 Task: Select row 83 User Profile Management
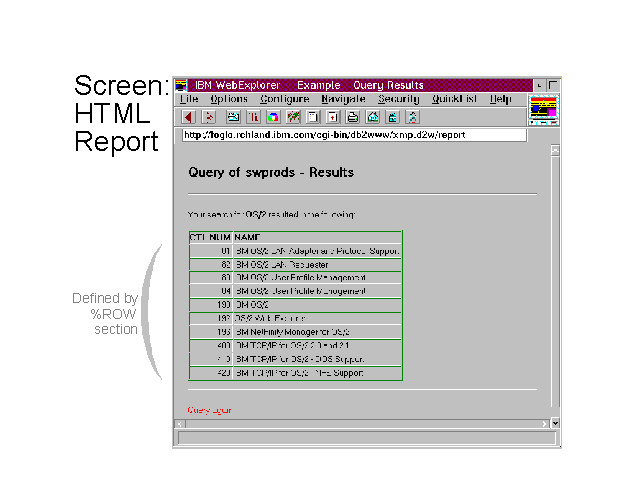pyautogui.click(x=296, y=278)
